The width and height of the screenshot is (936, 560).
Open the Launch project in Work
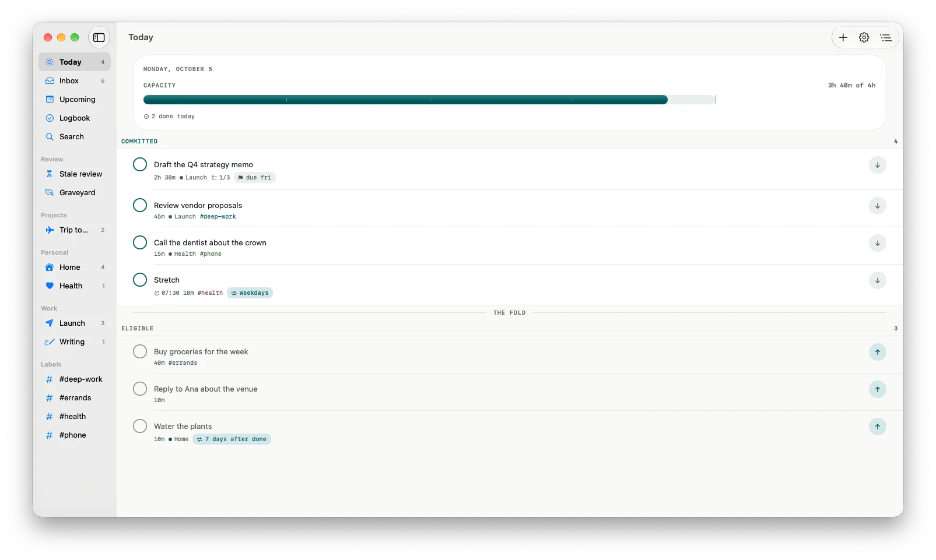[x=75, y=323]
